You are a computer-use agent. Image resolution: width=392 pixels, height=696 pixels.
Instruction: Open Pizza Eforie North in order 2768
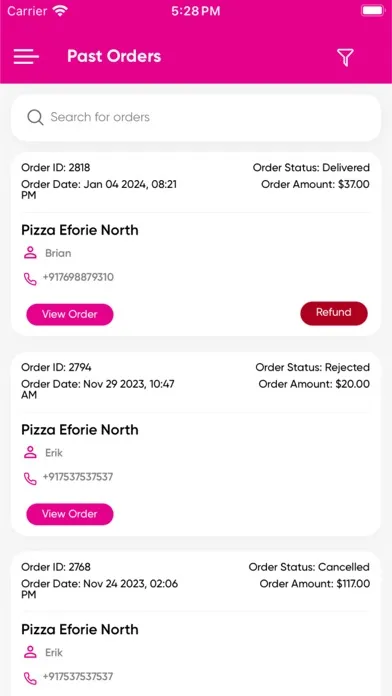coord(80,629)
